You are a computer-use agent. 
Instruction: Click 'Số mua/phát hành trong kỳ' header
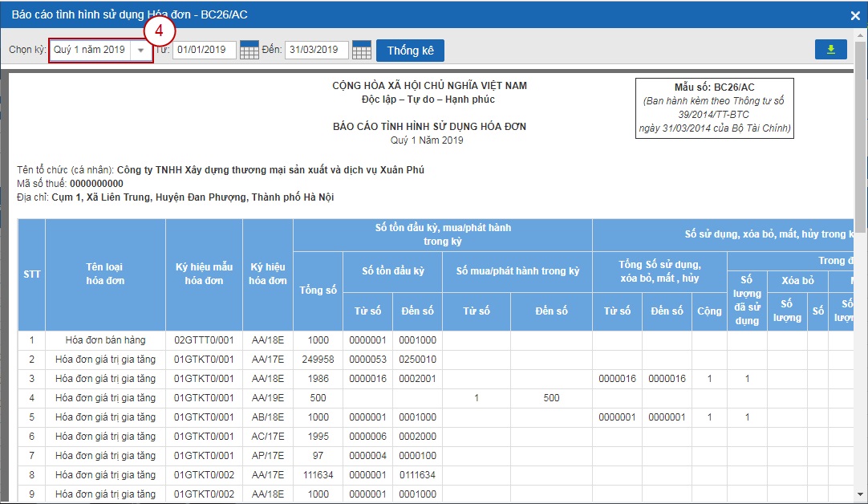[517, 271]
